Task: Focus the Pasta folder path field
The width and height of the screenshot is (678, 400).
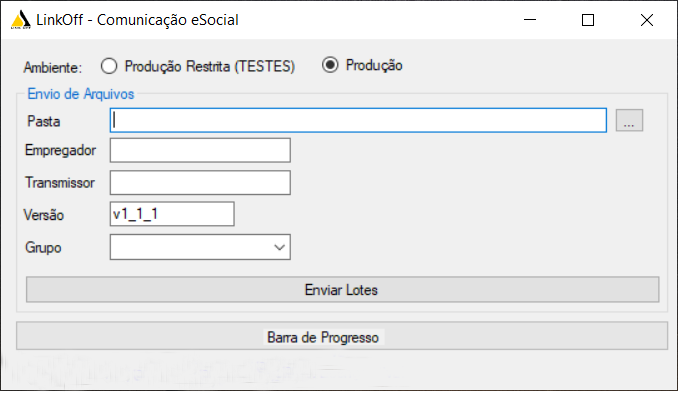Action: pos(358,120)
